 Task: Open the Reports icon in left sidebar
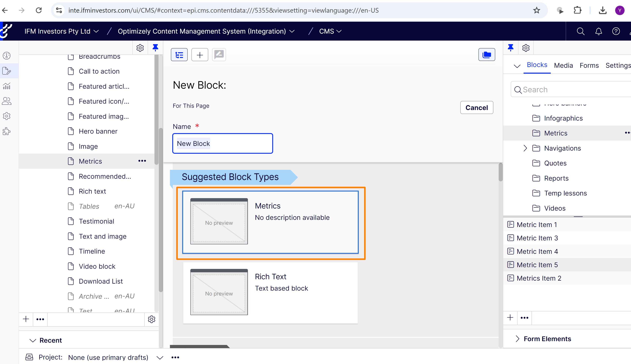(x=7, y=86)
